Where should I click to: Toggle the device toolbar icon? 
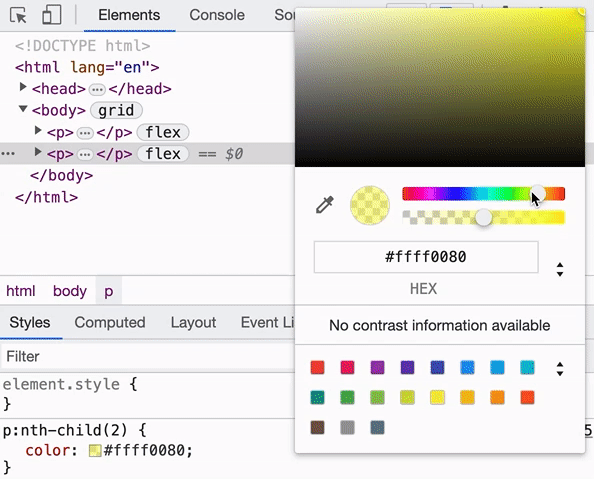(52, 15)
